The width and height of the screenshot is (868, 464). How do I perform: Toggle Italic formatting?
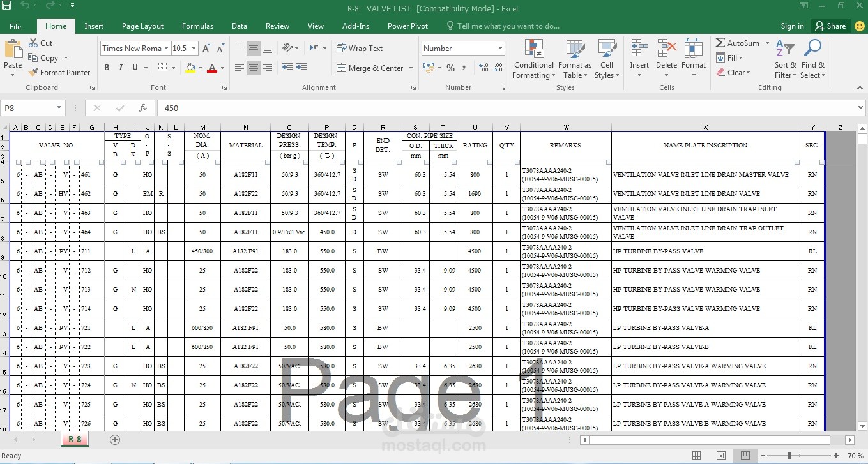pyautogui.click(x=120, y=68)
